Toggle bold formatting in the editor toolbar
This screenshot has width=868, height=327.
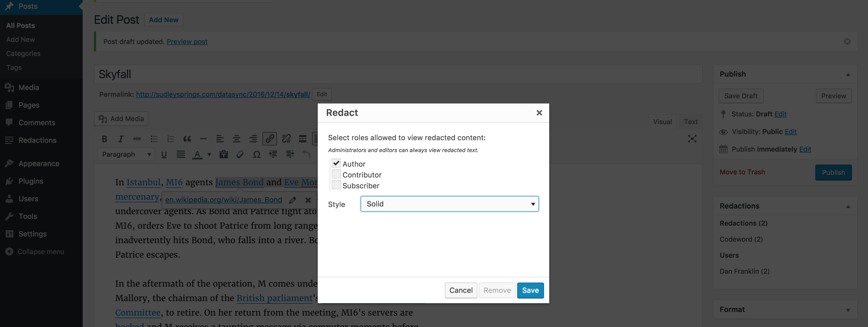[104, 139]
